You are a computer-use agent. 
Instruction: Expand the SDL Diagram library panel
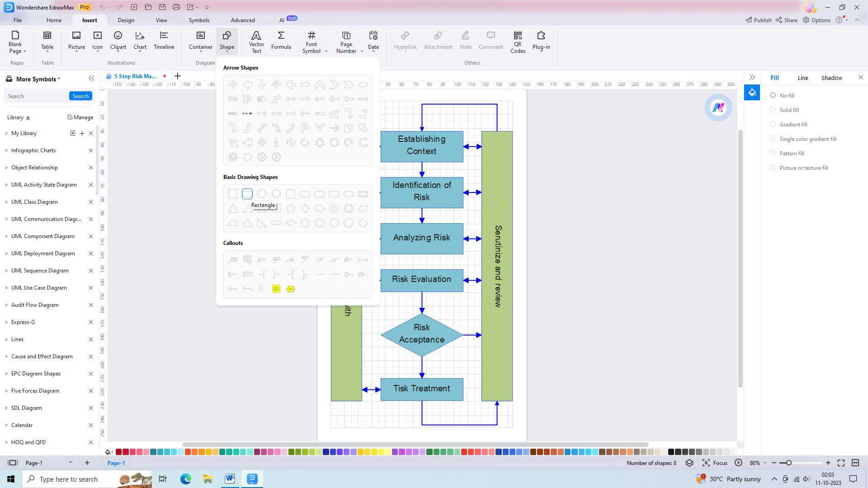(6, 408)
